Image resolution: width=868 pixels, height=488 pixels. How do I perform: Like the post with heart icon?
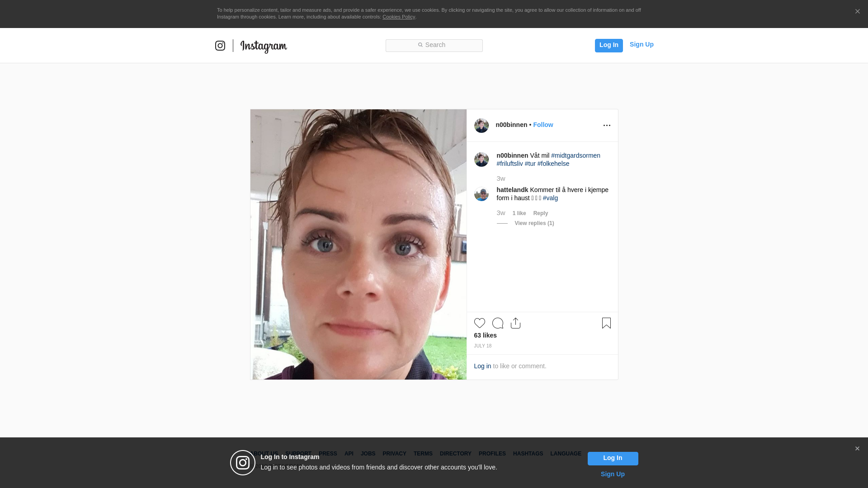click(x=479, y=323)
